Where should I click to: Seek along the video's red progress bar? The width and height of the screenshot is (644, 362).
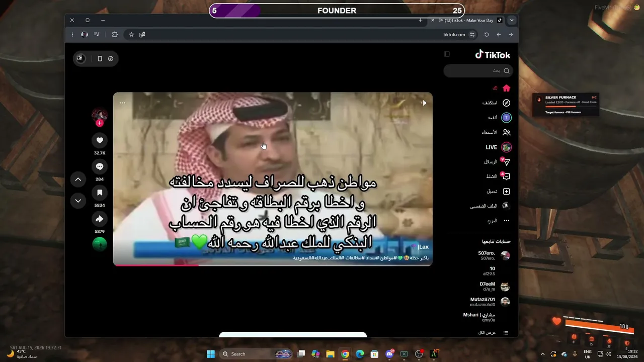(x=273, y=265)
